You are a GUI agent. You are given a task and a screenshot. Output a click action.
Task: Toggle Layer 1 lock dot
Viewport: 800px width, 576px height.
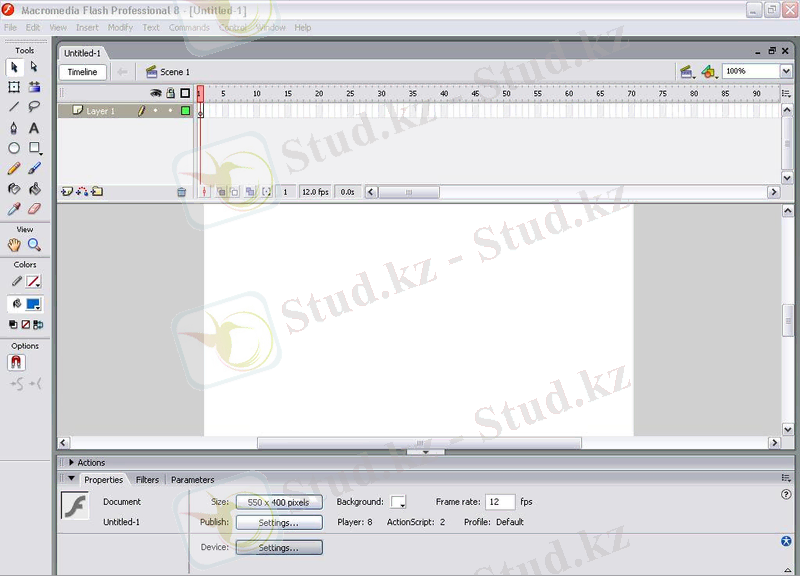[170, 111]
